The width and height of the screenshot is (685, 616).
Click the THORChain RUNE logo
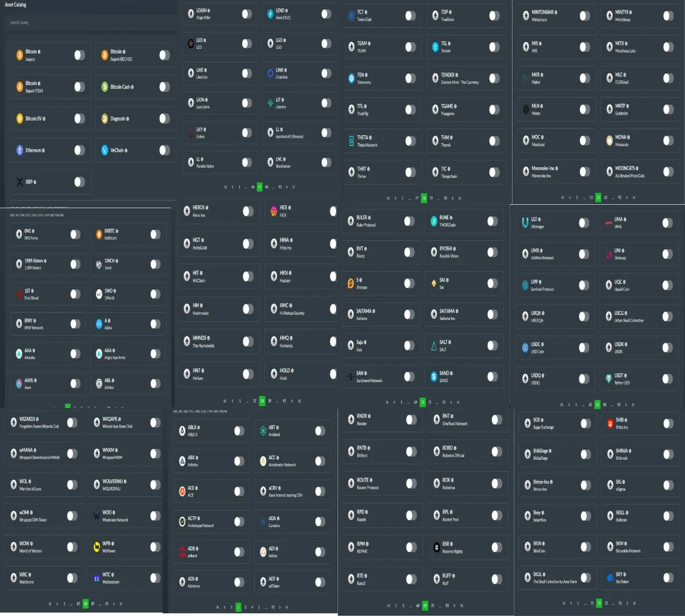[x=434, y=221]
